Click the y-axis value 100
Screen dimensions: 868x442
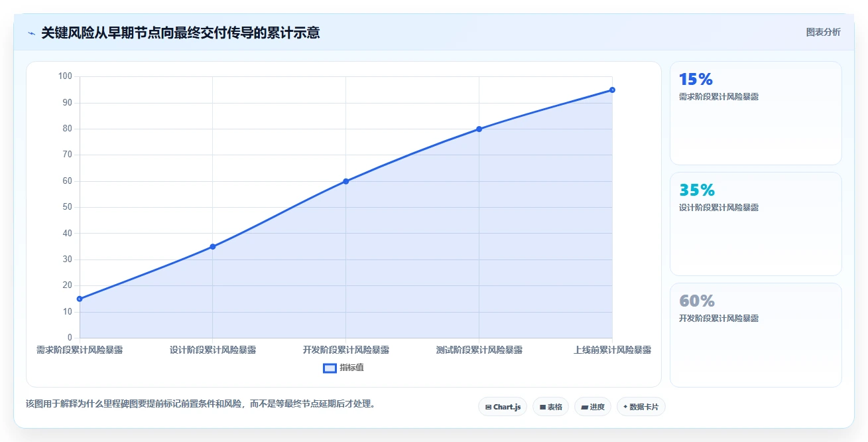coord(65,76)
